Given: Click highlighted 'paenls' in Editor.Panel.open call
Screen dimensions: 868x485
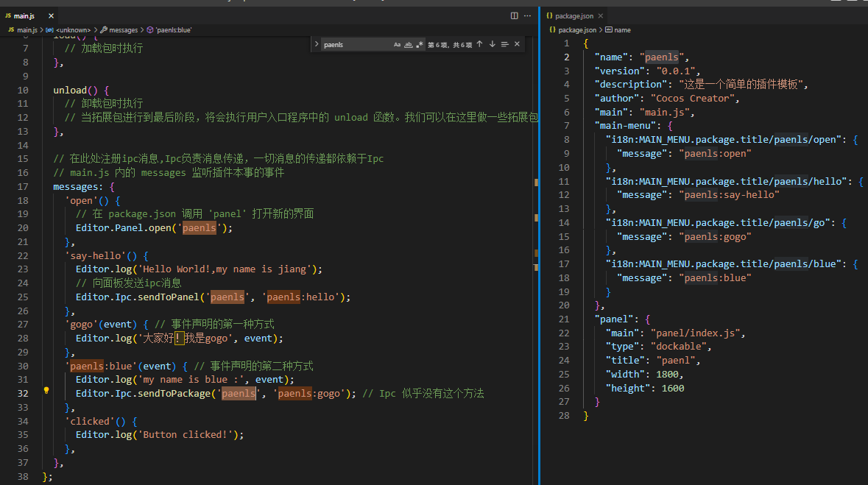Looking at the screenshot, I should 200,227.
